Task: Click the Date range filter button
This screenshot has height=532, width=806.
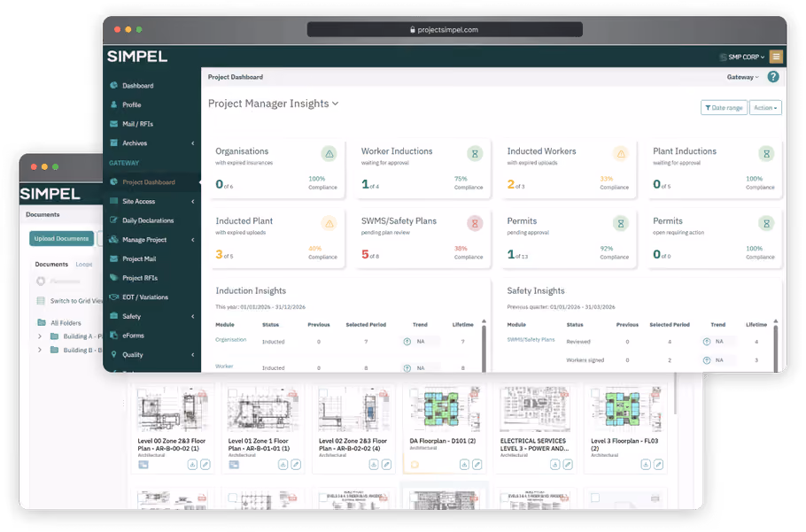Action: [x=724, y=108]
